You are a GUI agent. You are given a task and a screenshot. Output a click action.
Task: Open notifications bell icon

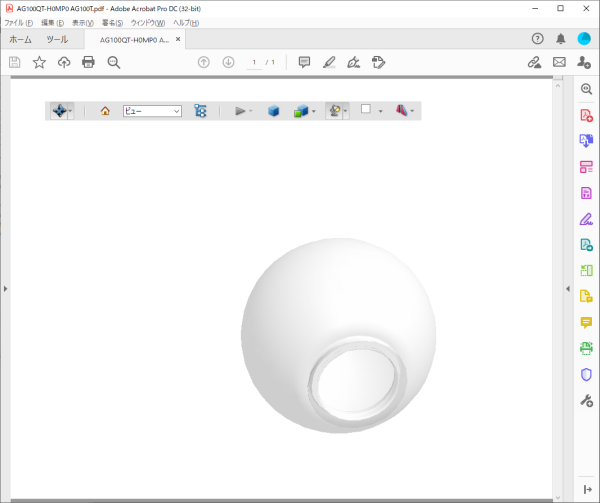(561, 39)
